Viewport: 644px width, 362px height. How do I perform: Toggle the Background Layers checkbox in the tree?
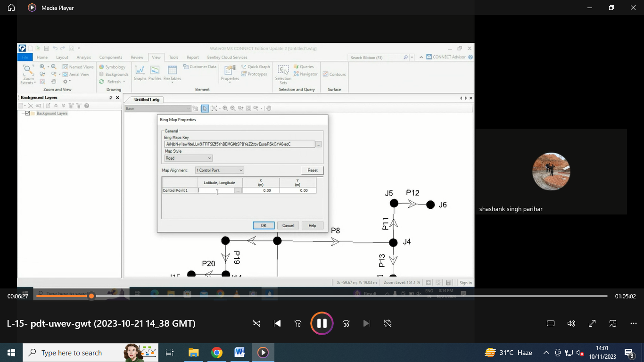coord(28,114)
